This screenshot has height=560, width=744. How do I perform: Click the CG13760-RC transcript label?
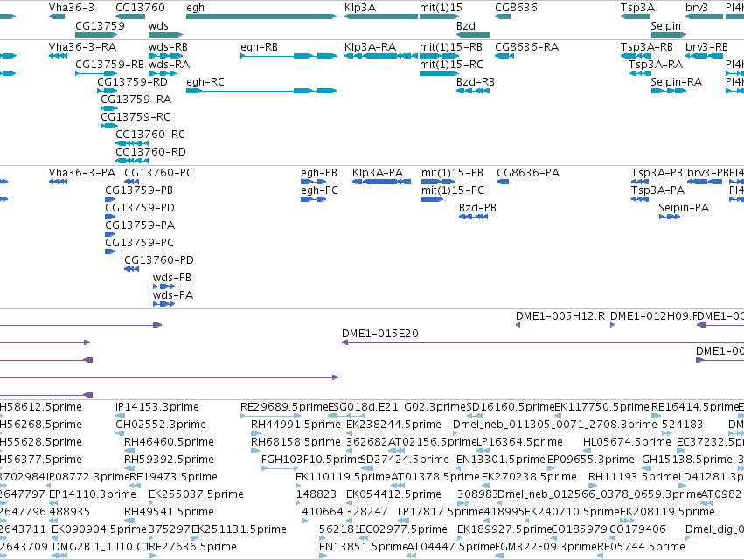point(150,135)
